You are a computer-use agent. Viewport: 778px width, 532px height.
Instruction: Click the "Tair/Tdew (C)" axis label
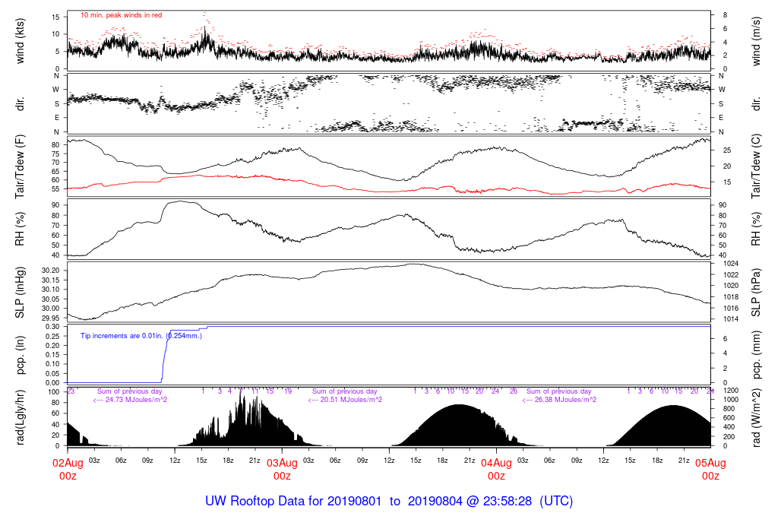757,166
